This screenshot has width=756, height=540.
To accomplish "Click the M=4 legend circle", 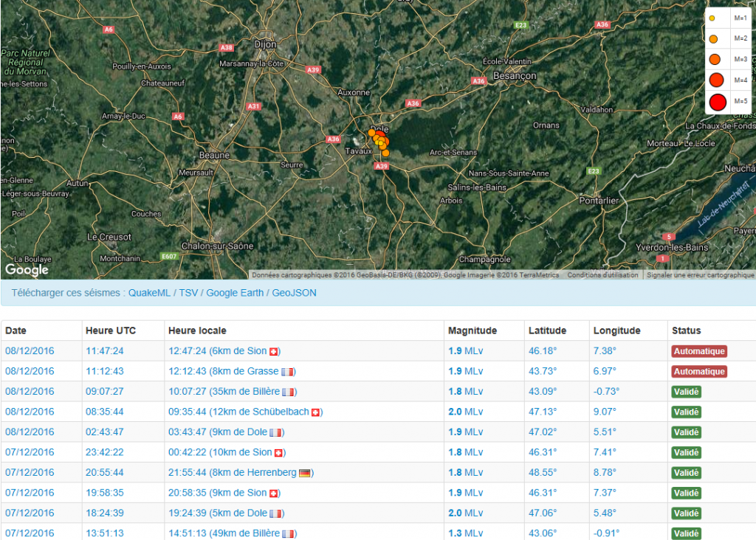I will 716,80.
